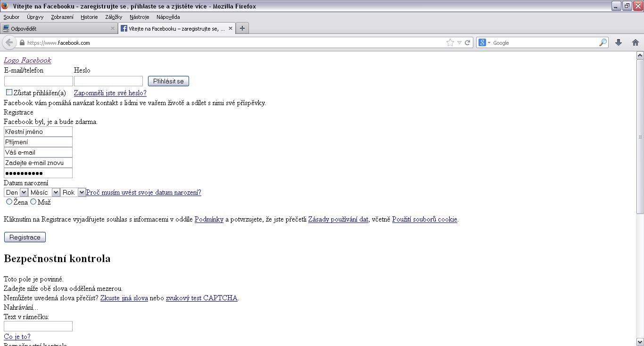Open the Zobrazení menu

[62, 17]
